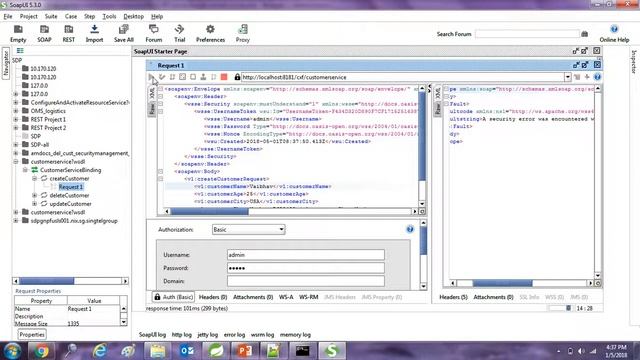Create an Empty project from toolbar
640x360 pixels.
[18, 33]
